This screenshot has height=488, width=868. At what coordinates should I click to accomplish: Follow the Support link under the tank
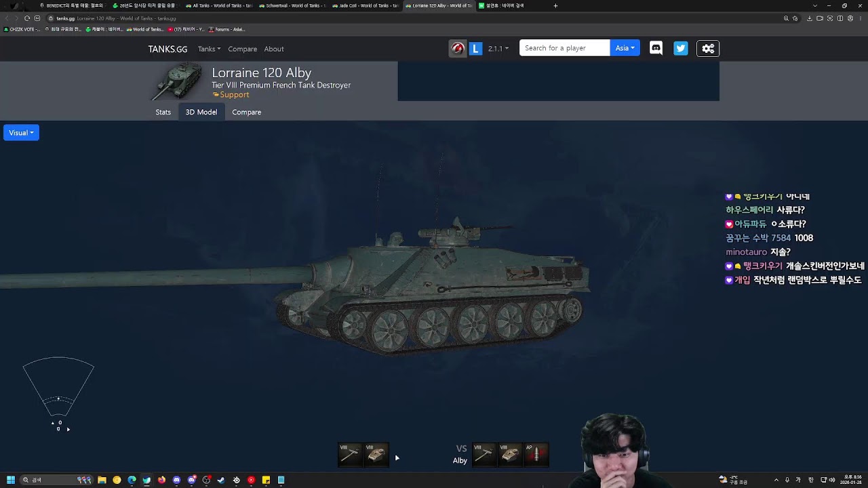(231, 95)
